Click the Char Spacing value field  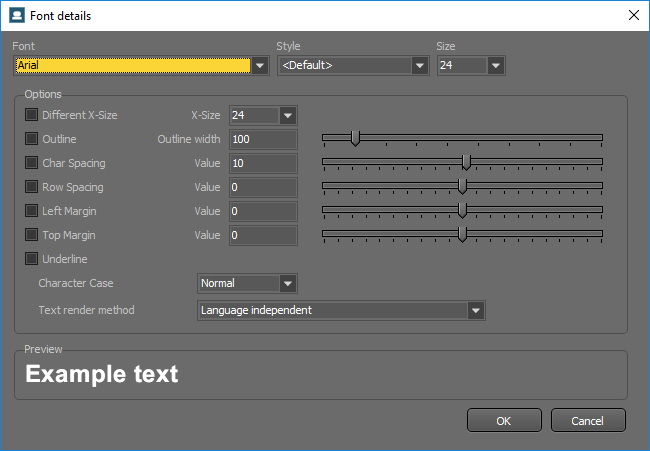click(x=263, y=163)
